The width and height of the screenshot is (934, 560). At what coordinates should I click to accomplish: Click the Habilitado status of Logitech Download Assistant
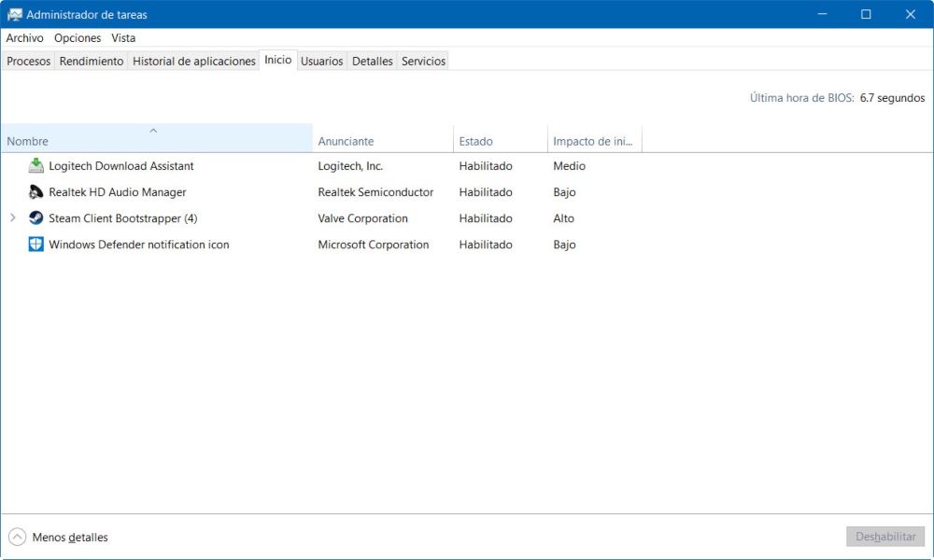coord(486,166)
